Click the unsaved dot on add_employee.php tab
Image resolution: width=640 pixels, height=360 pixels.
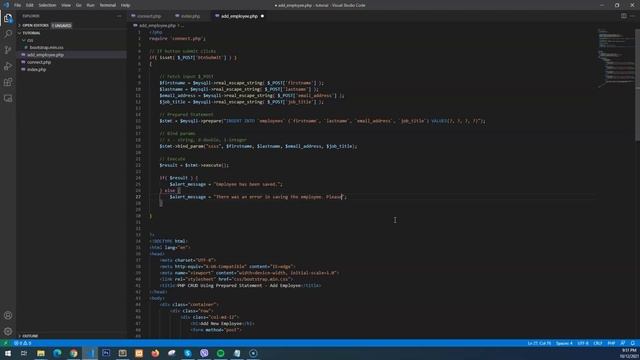pos(262,16)
